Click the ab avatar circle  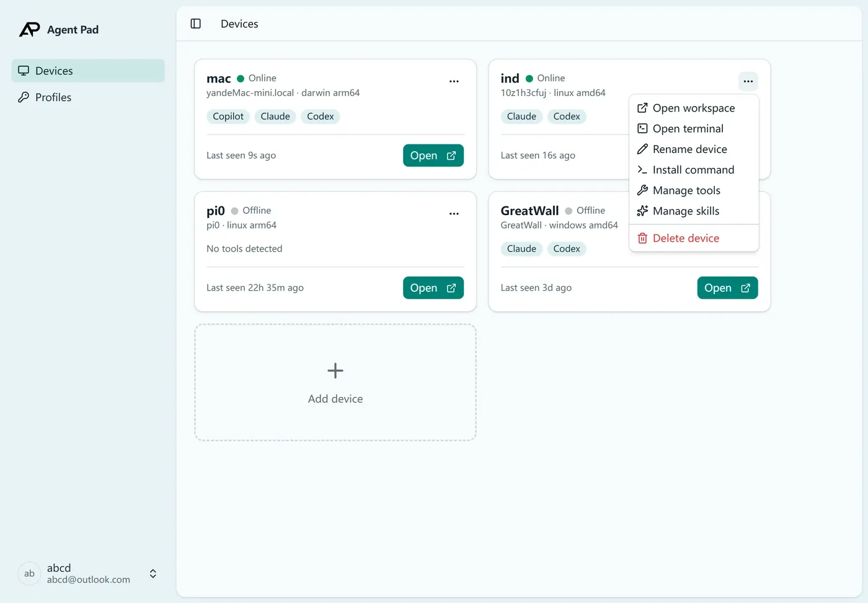(x=29, y=574)
